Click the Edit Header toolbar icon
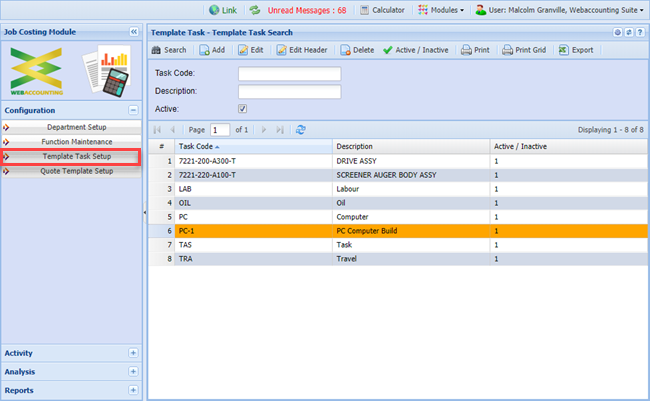 point(301,50)
